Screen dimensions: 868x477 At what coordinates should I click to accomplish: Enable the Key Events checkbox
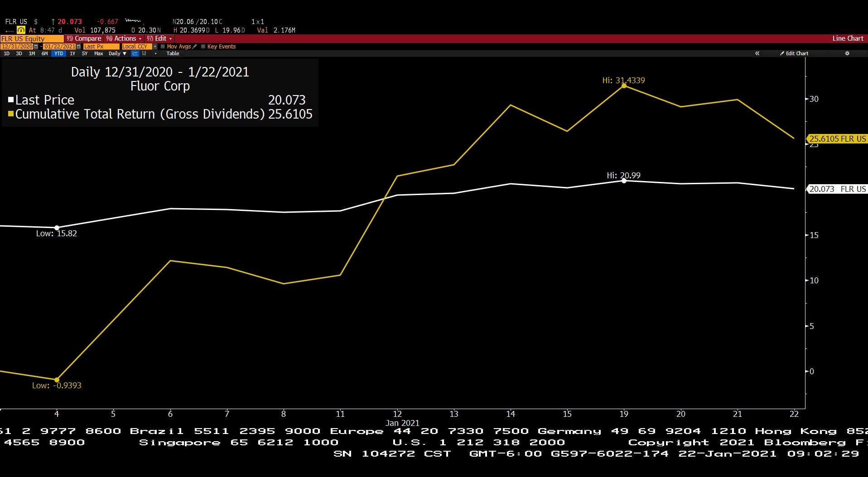point(203,46)
